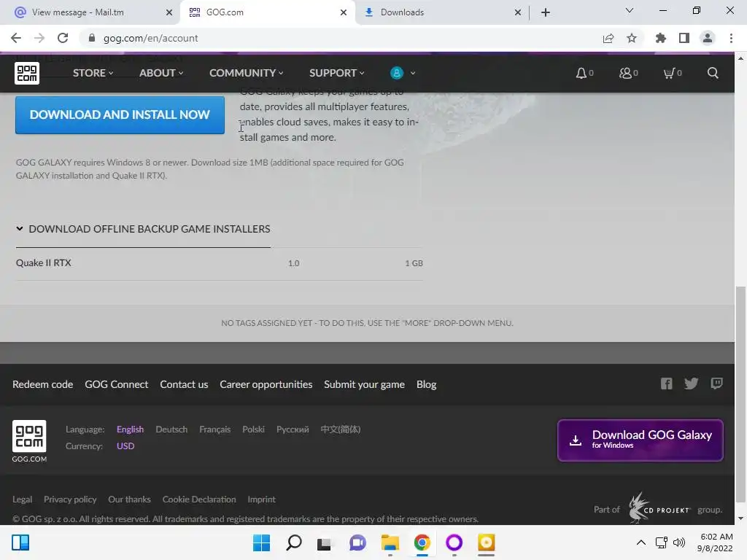This screenshot has height=560, width=747.
Task: Switch to View message - Mail.tm tab
Action: [x=93, y=12]
